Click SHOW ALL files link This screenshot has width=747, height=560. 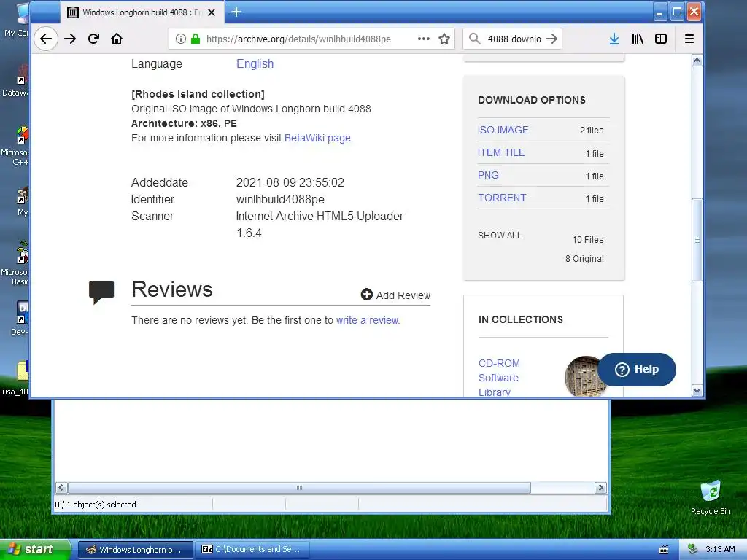click(500, 236)
